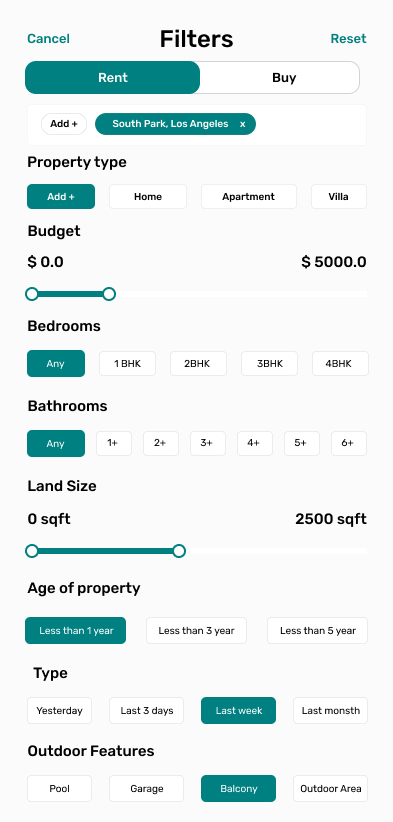
Task: Click the Budget maximum slider handle
Action: point(109,294)
